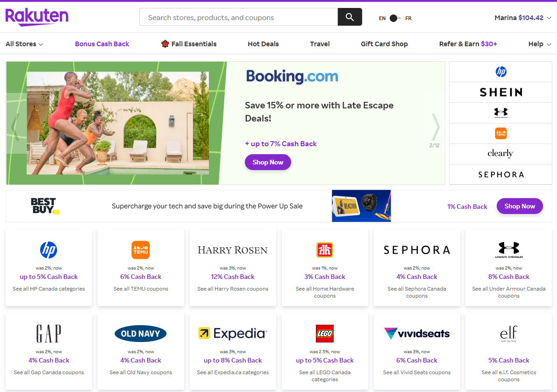Screen dimensions: 557x392
Task: Click the orange TEMU logo tile
Action: [141, 250]
